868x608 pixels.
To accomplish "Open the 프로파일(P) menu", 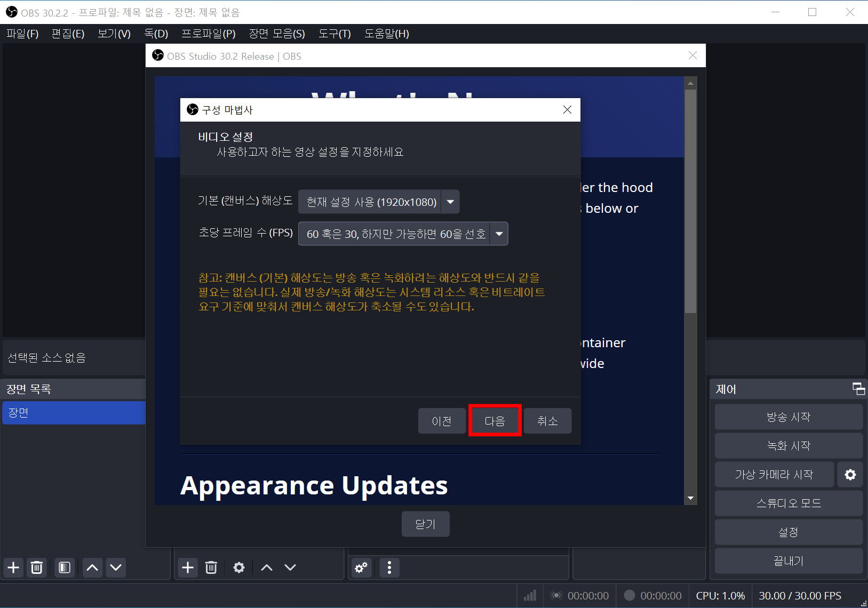I will pos(209,34).
